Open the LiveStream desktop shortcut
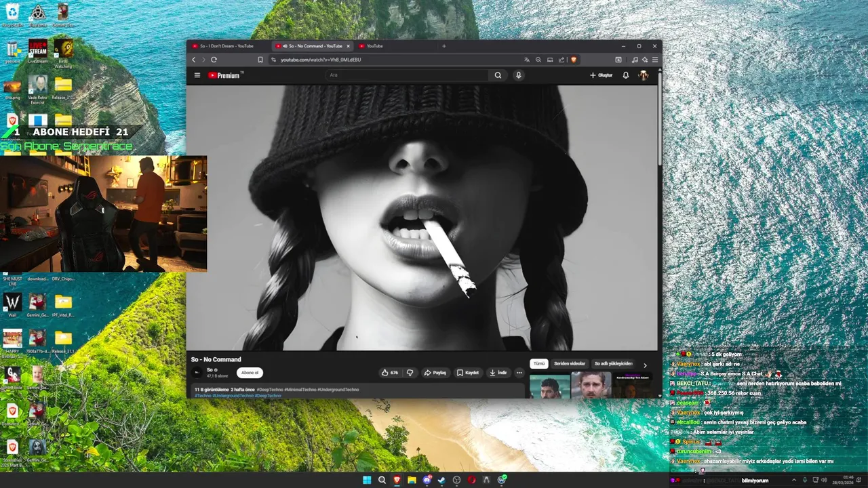868x488 pixels. click(38, 52)
